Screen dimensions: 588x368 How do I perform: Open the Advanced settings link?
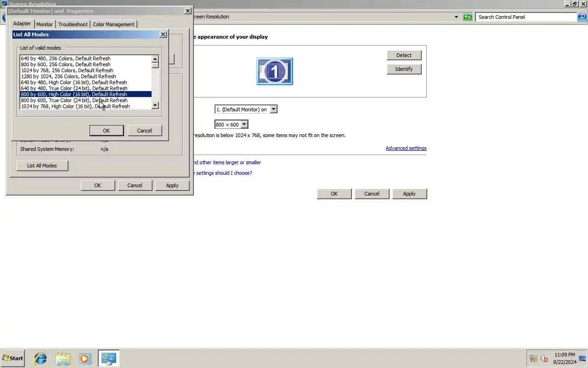point(406,148)
